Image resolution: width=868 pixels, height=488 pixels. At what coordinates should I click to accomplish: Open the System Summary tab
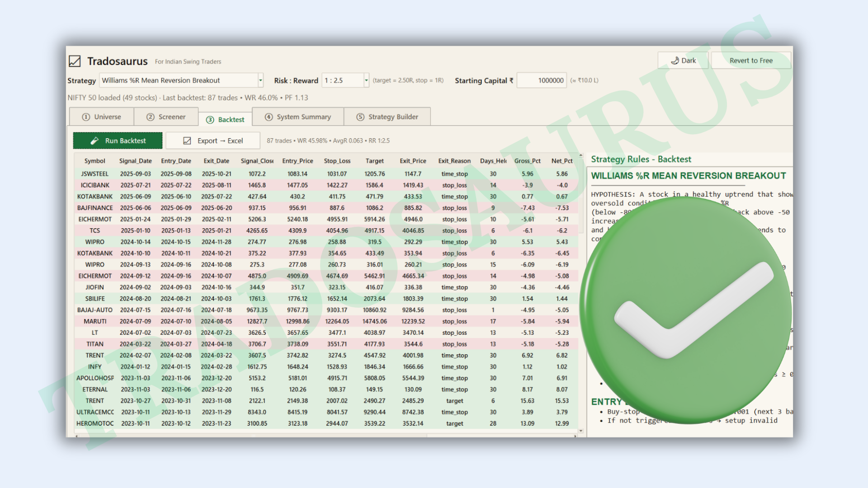coord(298,117)
